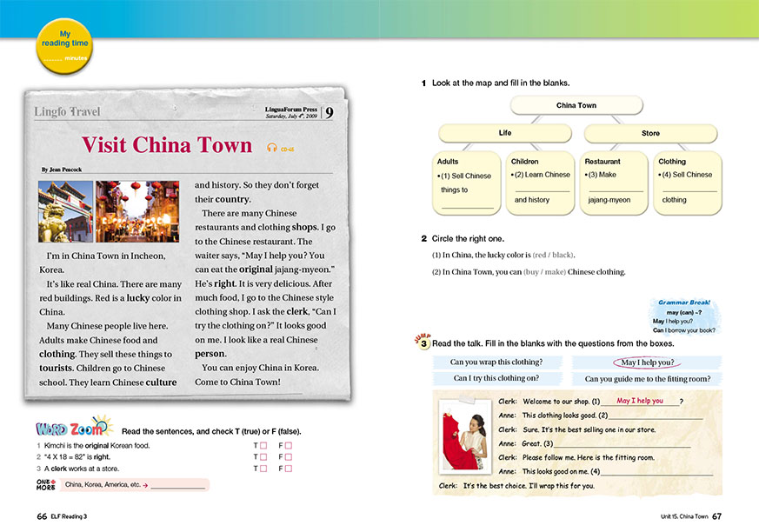Click the headphone CD audio icon
This screenshot has width=759, height=532.
pos(272,148)
